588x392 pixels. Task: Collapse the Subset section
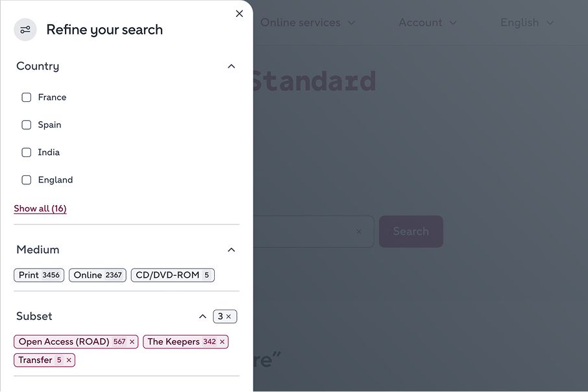(x=202, y=316)
